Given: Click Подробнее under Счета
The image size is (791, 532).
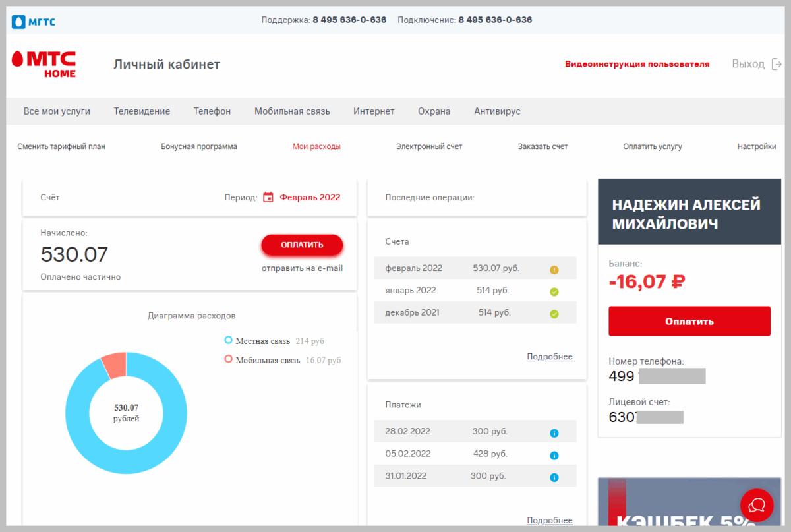Looking at the screenshot, I should pos(550,357).
